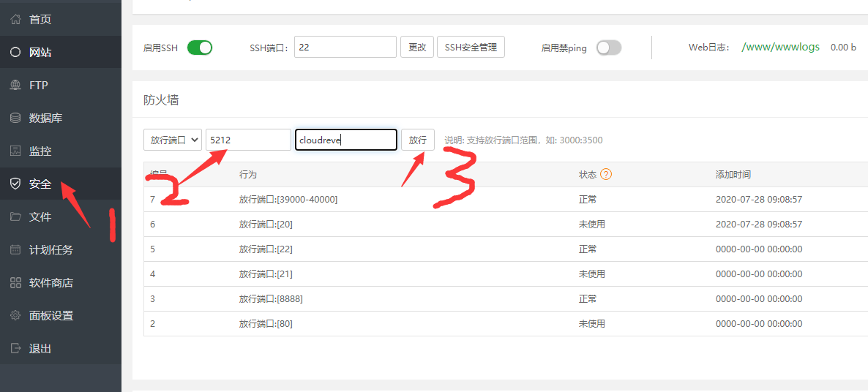
Task: Open the files folder icon
Action: tap(15, 217)
